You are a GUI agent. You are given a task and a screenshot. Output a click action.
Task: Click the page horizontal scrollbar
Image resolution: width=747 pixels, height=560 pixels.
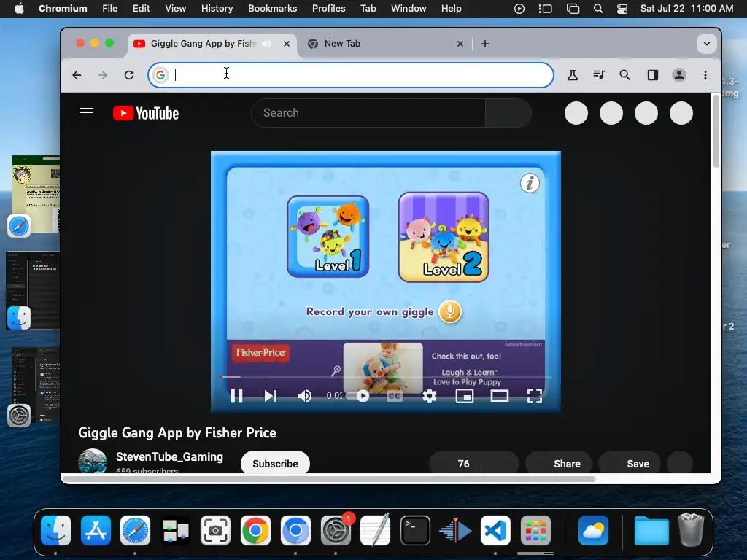pyautogui.click(x=329, y=478)
